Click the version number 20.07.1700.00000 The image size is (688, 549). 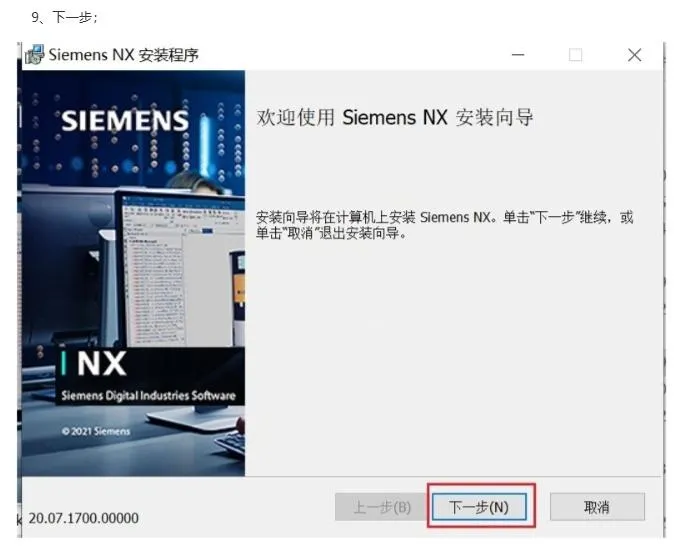pos(84,518)
